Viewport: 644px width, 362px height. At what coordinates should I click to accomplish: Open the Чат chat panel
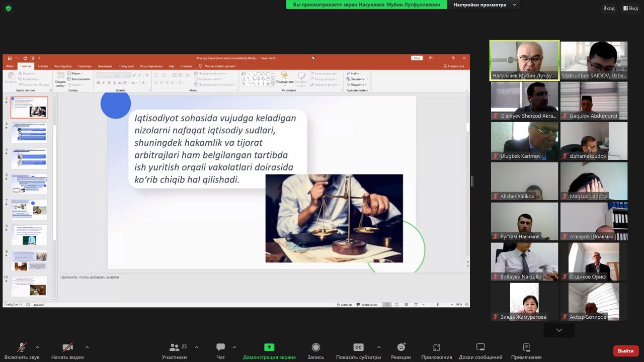pyautogui.click(x=220, y=350)
